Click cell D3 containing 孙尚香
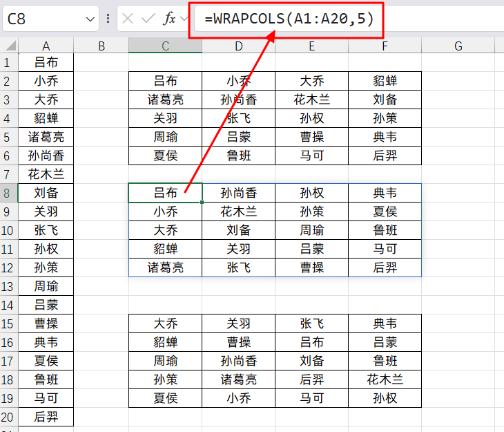The height and width of the screenshot is (432, 504). pos(238,100)
